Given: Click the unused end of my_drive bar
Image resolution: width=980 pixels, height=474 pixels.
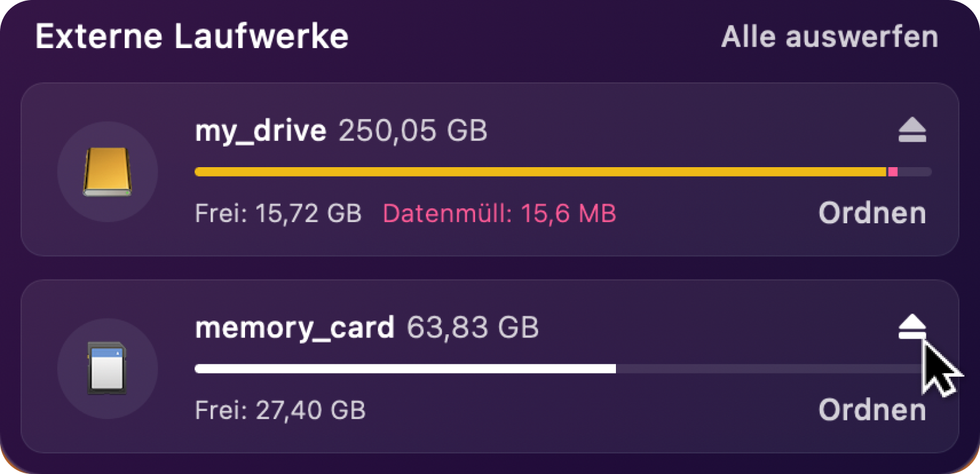Looking at the screenshot, I should (915, 172).
